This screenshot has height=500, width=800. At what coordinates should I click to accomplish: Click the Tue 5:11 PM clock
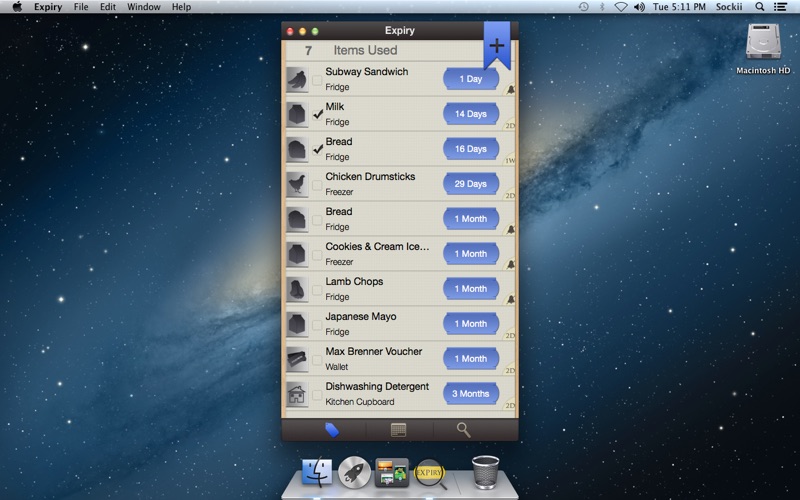click(x=679, y=7)
